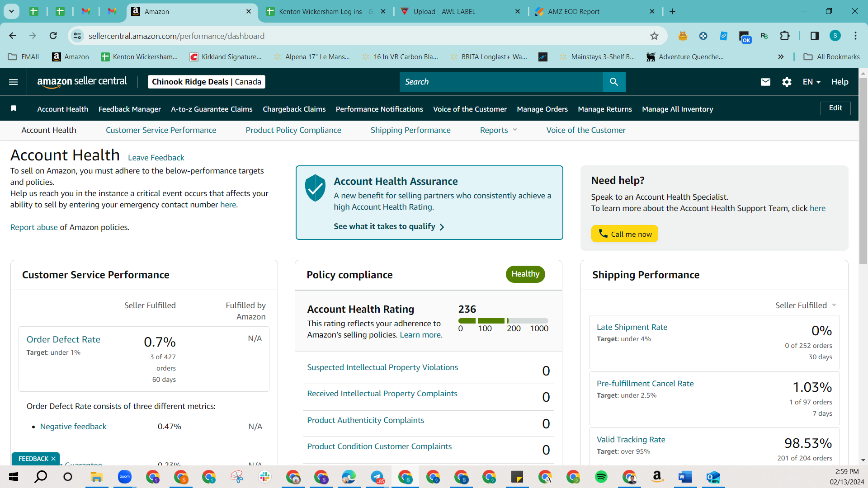Open Microsoft Word from the taskbar
This screenshot has height=488, width=868.
click(x=685, y=477)
